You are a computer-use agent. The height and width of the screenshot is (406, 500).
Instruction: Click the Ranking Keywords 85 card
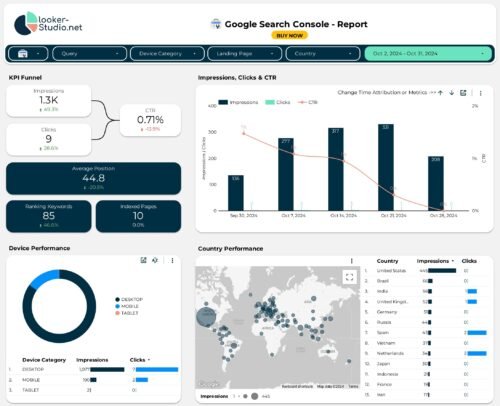(49, 216)
